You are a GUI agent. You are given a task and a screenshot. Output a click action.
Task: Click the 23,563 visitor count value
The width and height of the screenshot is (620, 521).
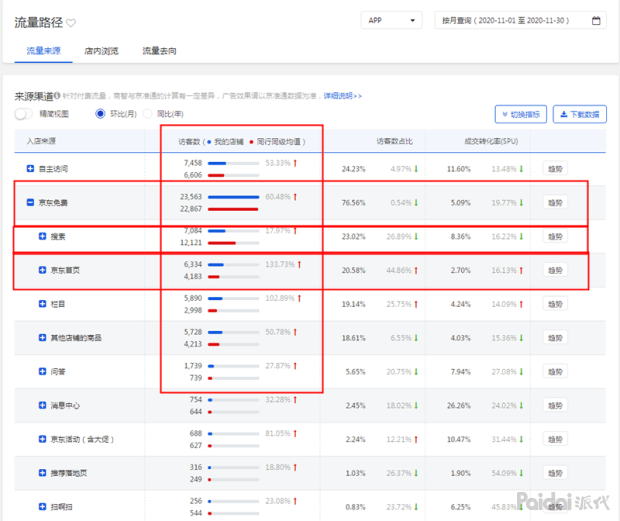[191, 196]
